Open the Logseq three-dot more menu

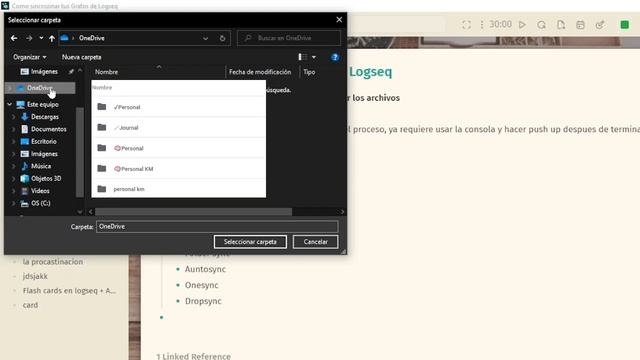click(x=482, y=25)
